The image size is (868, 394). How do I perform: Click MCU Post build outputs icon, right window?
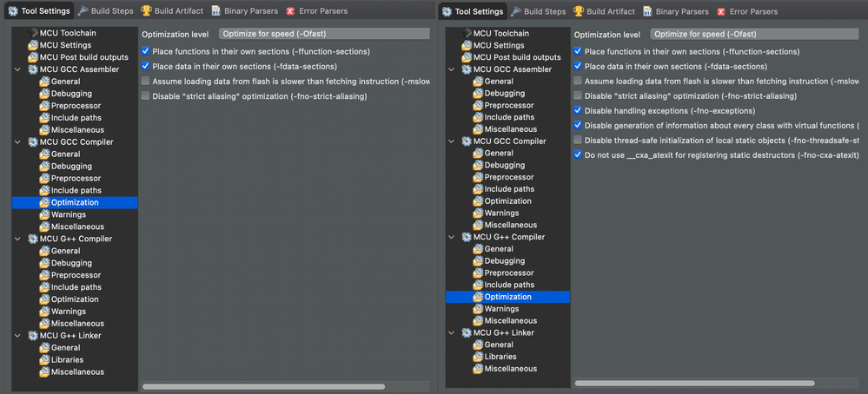pos(467,57)
